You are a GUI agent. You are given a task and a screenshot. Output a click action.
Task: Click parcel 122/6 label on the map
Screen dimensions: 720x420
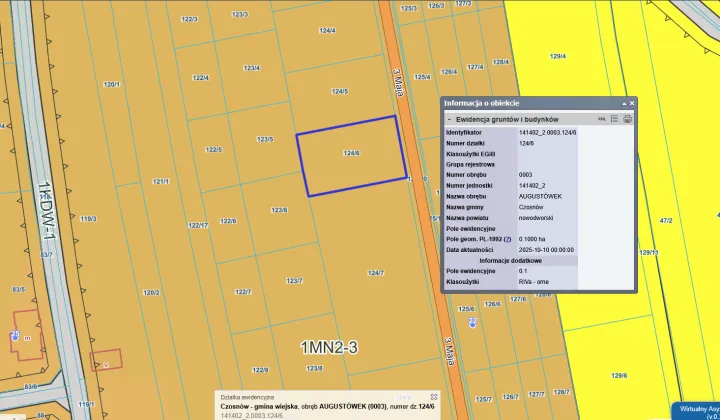pos(228,221)
